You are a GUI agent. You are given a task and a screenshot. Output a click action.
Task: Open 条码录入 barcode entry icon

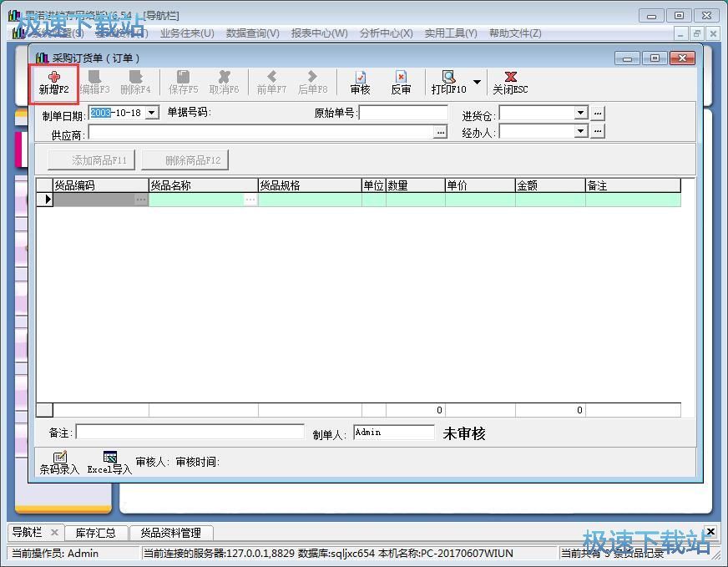click(59, 462)
